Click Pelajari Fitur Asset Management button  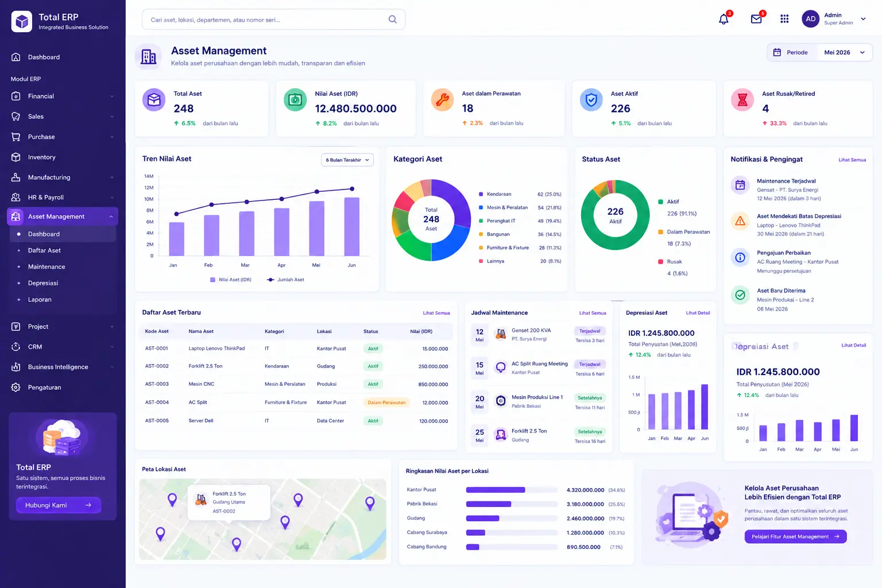pyautogui.click(x=795, y=537)
